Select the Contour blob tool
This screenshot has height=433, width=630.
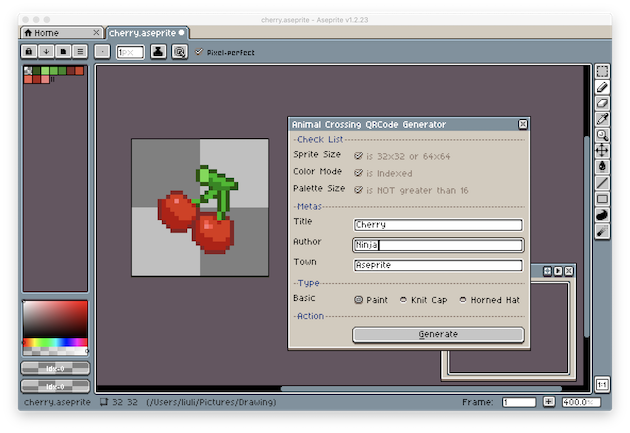pyautogui.click(x=602, y=215)
